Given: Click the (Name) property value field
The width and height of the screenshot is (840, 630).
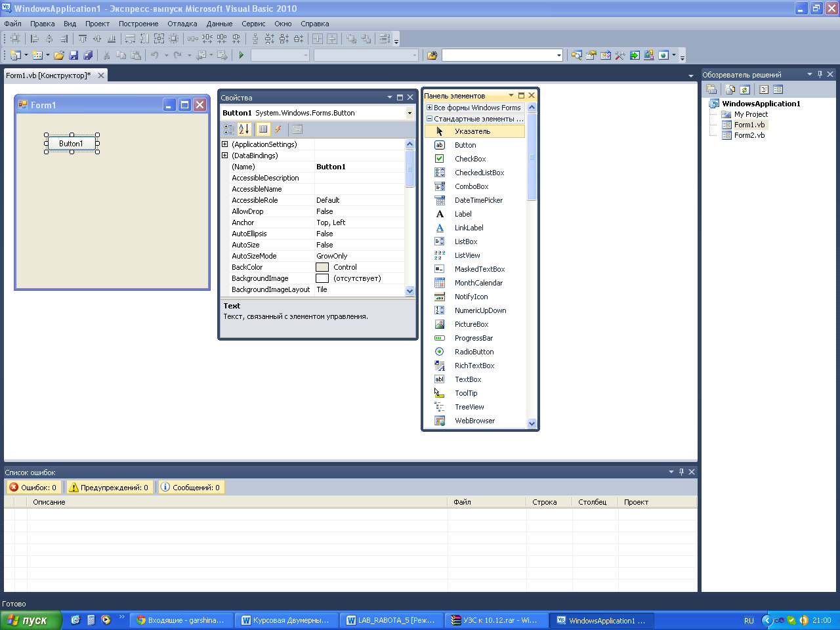Looking at the screenshot, I should click(x=360, y=167).
